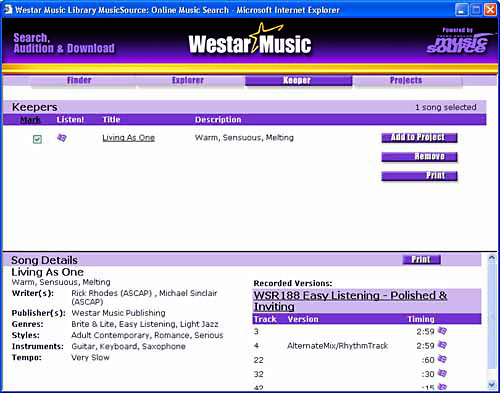Click the 'Westar Music Publishing' publisher value
Viewport: 500px width, 393px height.
pos(118,313)
